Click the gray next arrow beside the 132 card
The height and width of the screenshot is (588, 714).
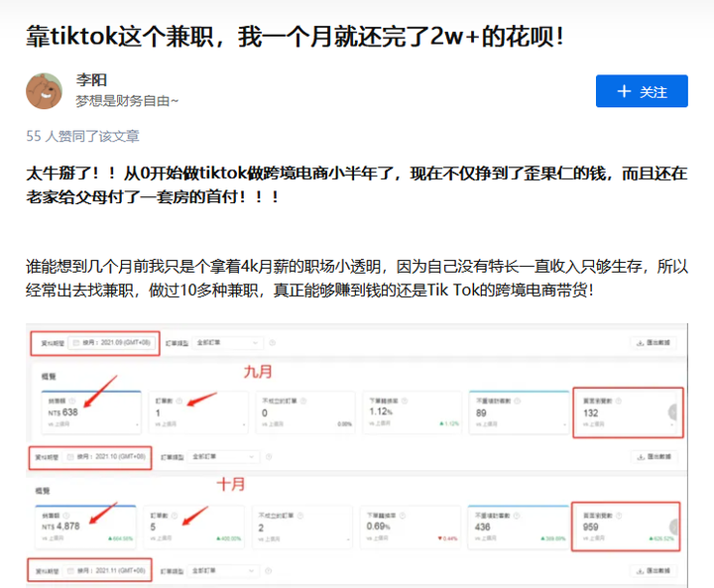(x=673, y=412)
